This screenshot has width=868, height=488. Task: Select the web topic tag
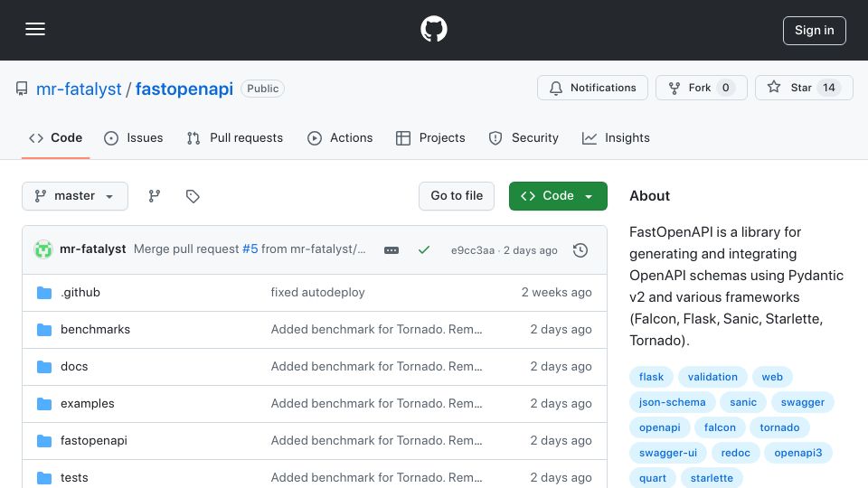point(772,377)
